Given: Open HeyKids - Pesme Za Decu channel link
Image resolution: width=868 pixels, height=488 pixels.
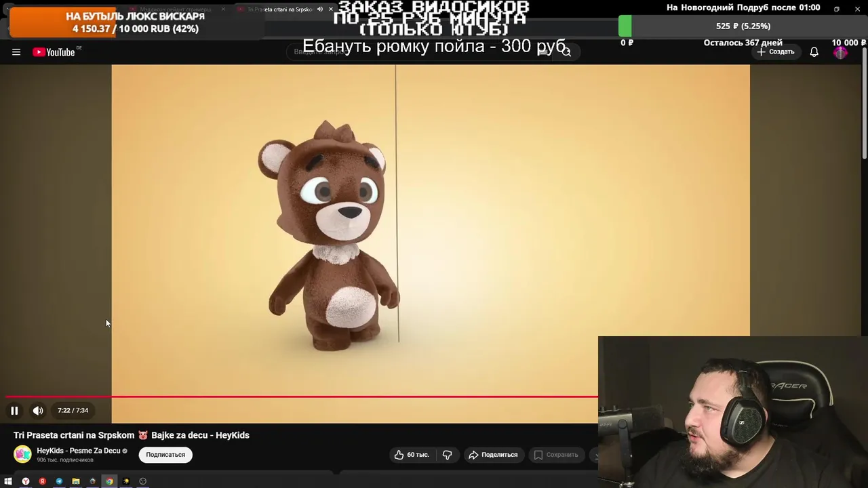Looking at the screenshot, I should pyautogui.click(x=79, y=451).
